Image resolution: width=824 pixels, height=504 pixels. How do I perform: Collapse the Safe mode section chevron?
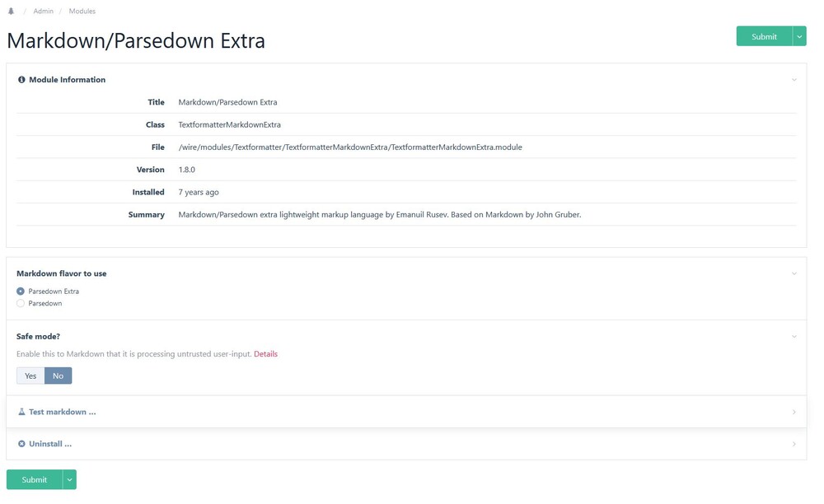pyautogui.click(x=794, y=337)
